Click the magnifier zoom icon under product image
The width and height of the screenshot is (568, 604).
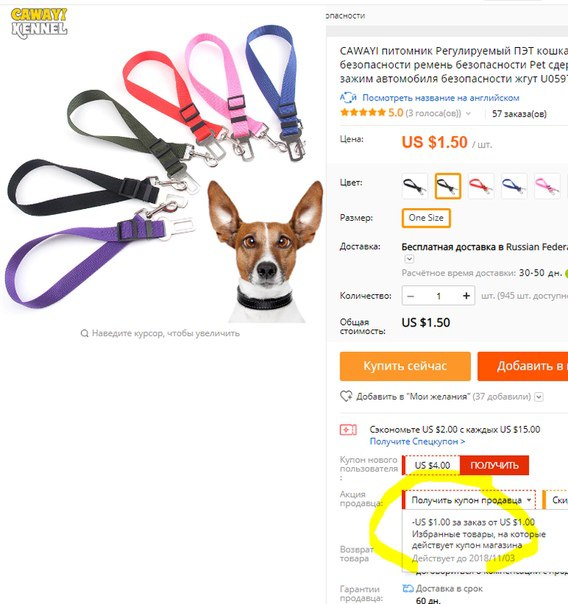point(84,333)
